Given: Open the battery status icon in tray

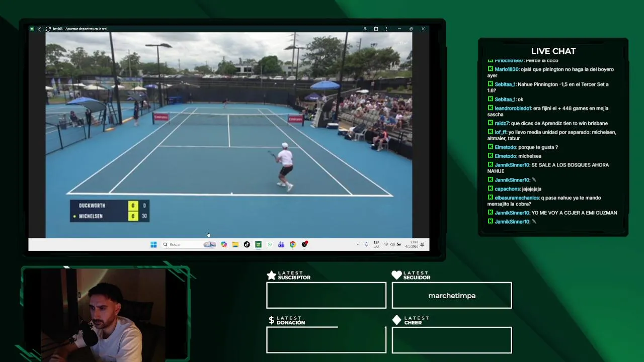Looking at the screenshot, I should (398, 244).
